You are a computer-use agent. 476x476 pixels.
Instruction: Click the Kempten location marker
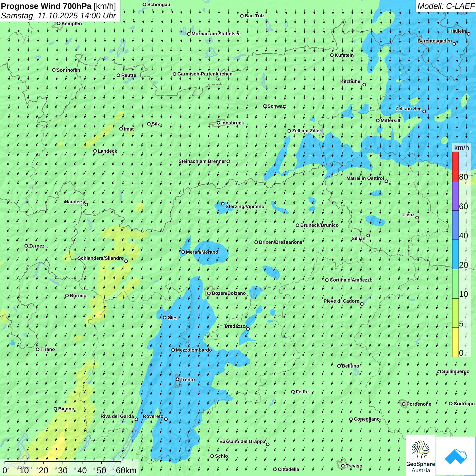58,23
